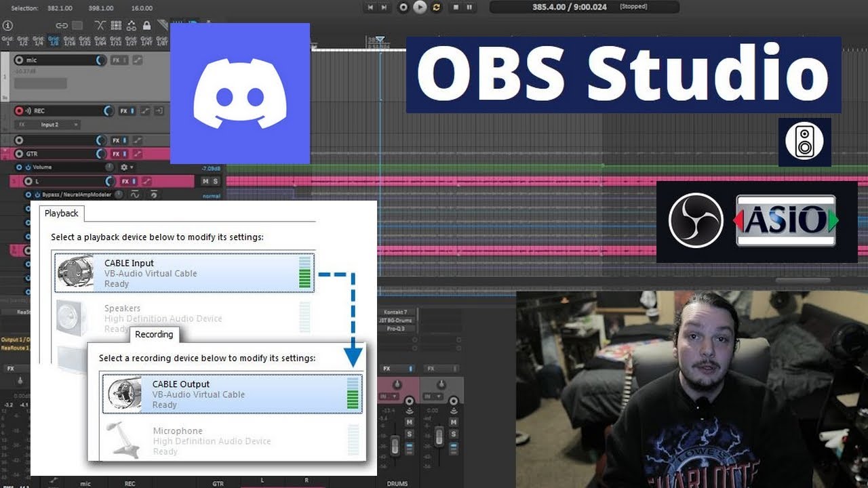868x488 pixels.
Task: Select the CABLE Output recording device
Action: coord(233,394)
